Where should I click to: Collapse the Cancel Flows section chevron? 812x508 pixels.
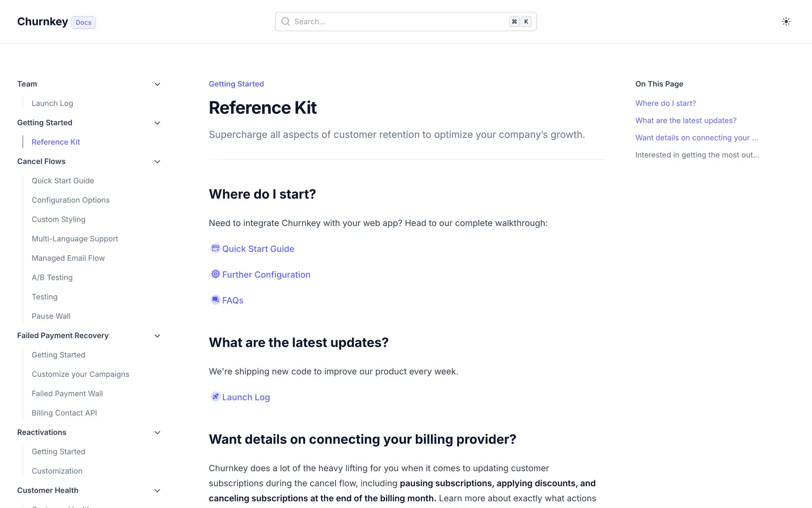[x=157, y=162]
